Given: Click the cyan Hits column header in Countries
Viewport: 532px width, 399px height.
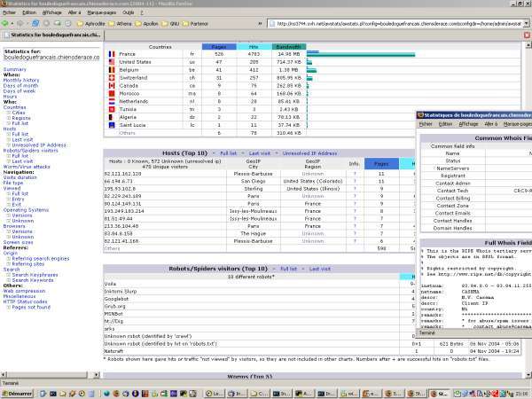Looking at the screenshot, I should pos(254,47).
